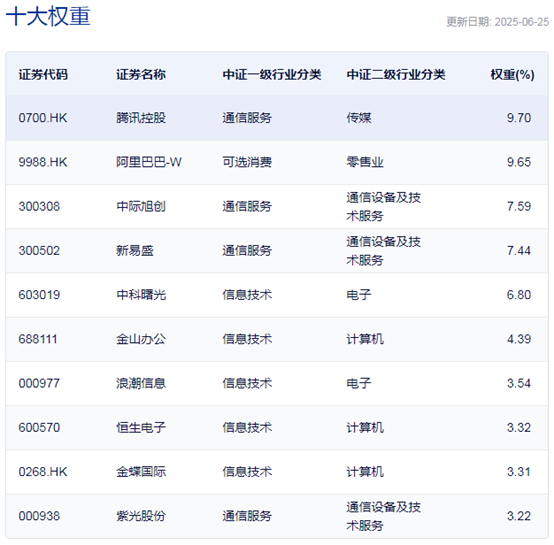Click the 中证二级行业分类 column header

(396, 75)
